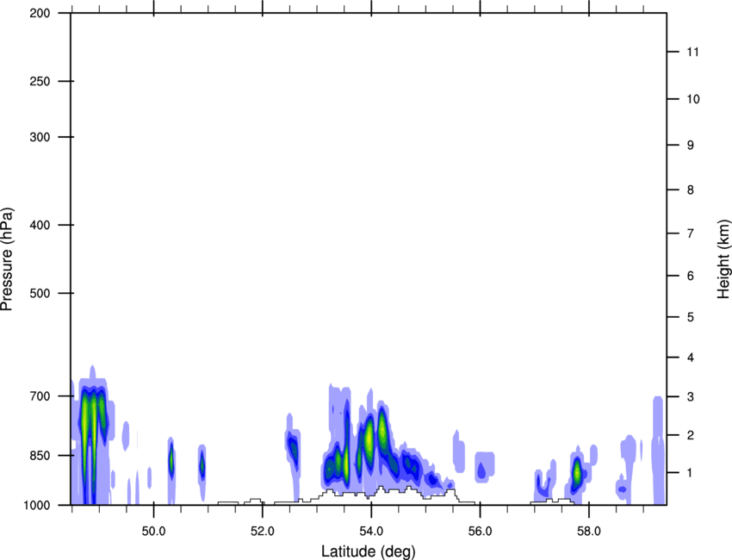This screenshot has width=732, height=560.
Task: Click the 'Pressure (hPa)' axis title
Action: pyautogui.click(x=7, y=259)
